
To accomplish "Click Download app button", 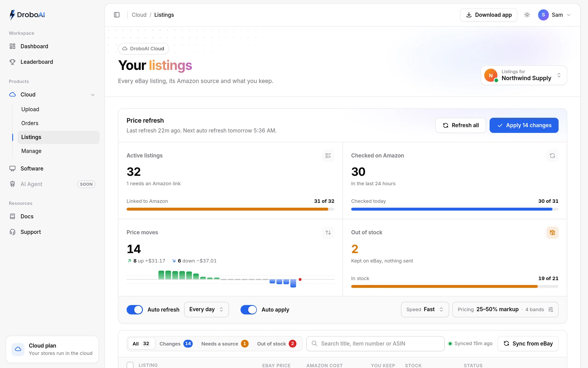I will point(489,15).
